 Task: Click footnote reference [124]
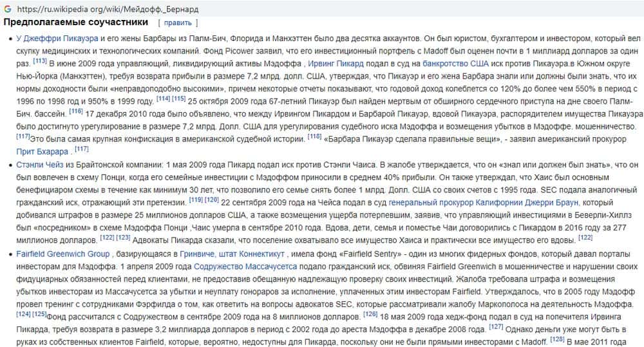23,314
